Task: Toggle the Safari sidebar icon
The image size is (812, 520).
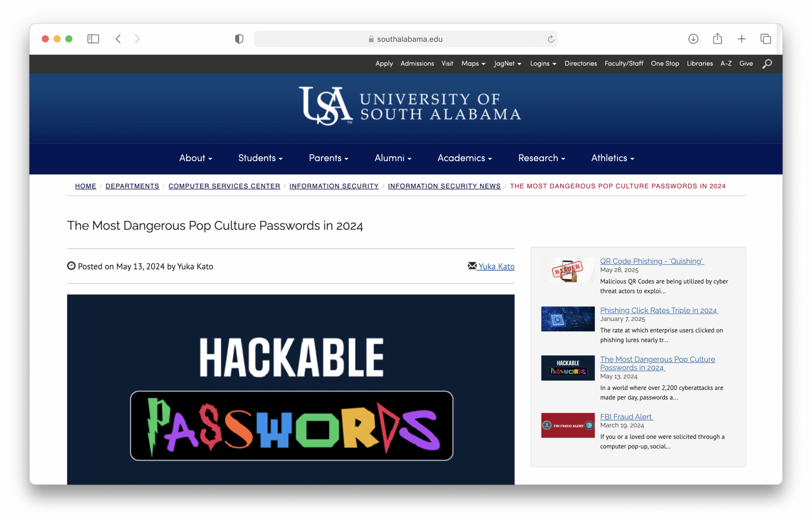Action: [93, 39]
